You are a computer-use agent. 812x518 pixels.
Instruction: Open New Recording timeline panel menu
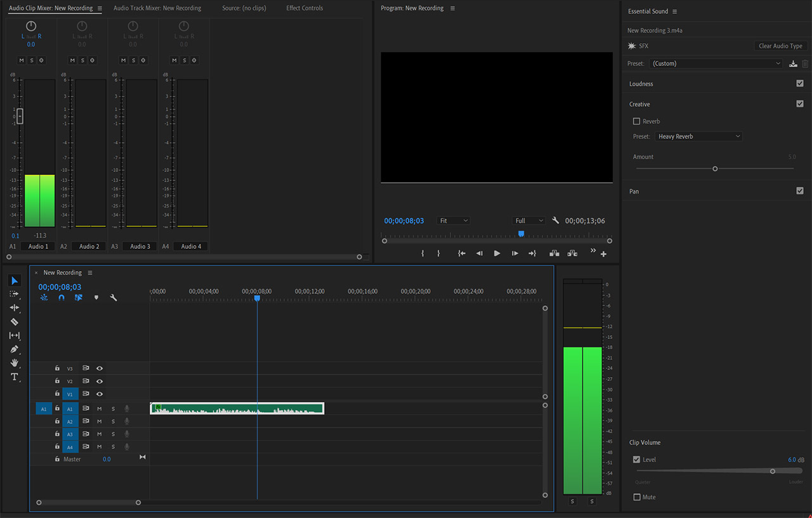point(90,273)
